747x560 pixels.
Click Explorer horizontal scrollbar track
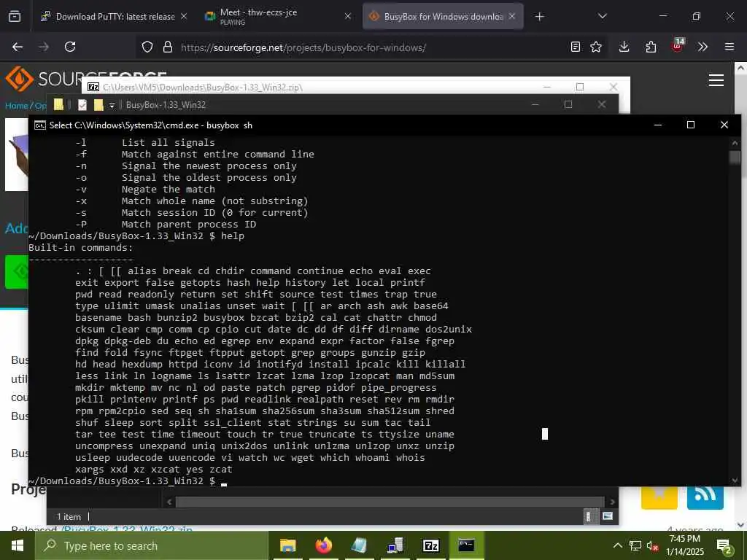[x=390, y=502]
